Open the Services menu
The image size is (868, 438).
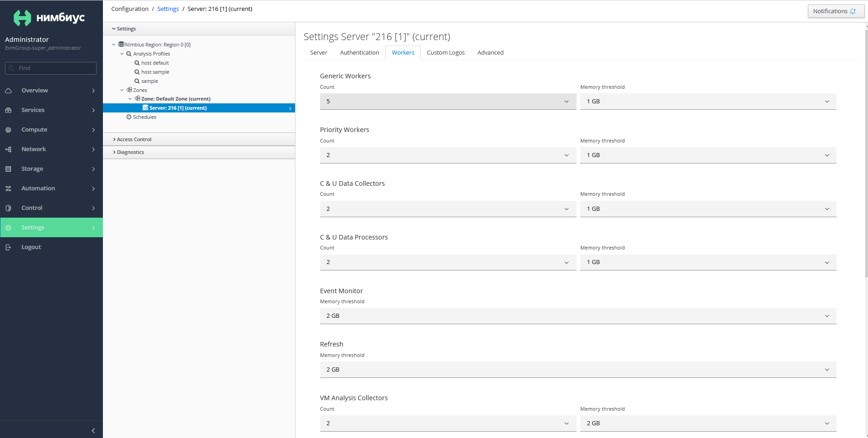(x=51, y=110)
